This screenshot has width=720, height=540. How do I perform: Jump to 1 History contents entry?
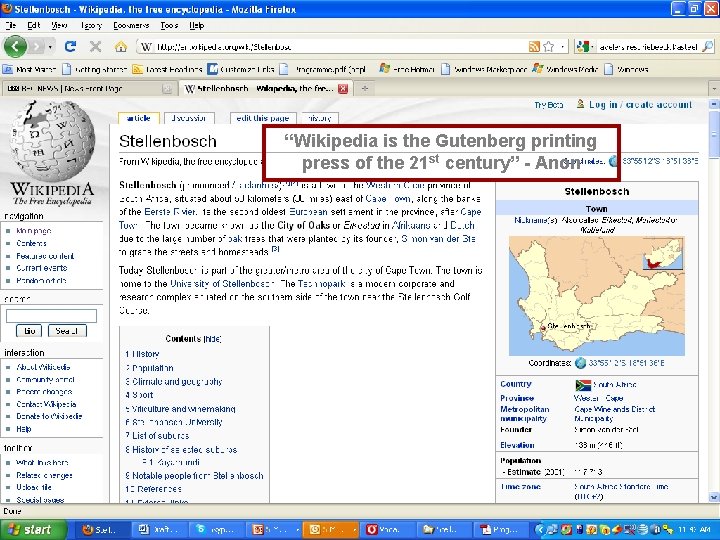[x=142, y=354]
